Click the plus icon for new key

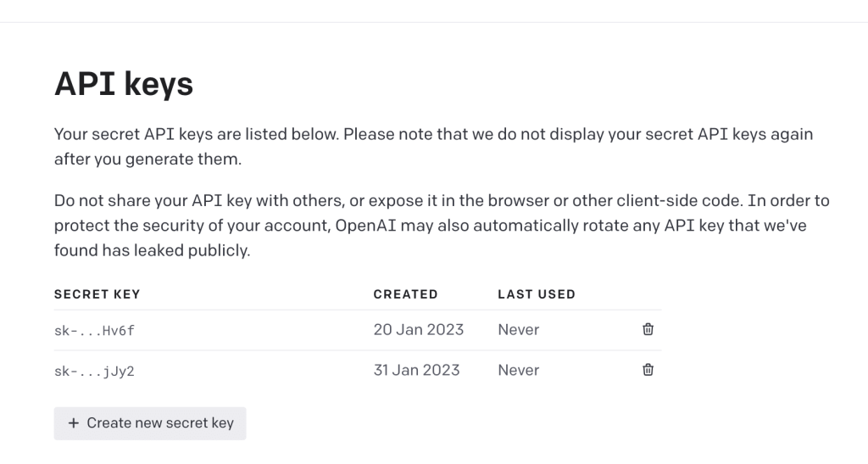[x=74, y=422]
